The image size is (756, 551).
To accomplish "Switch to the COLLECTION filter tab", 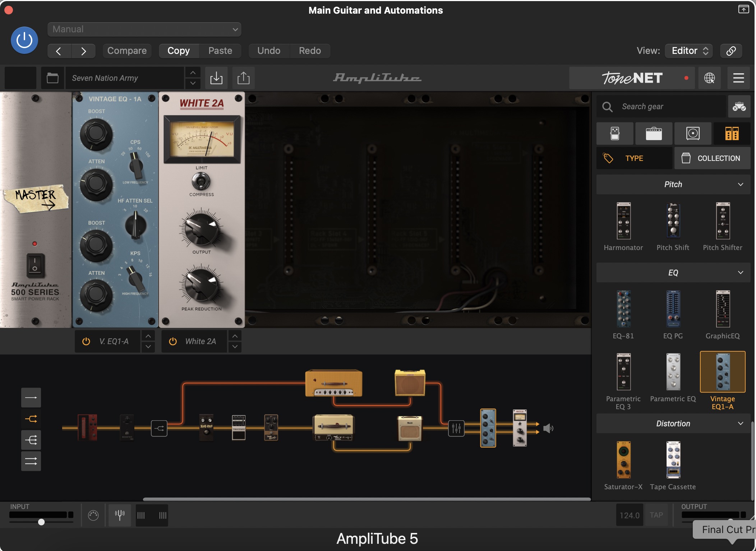I will pos(712,158).
